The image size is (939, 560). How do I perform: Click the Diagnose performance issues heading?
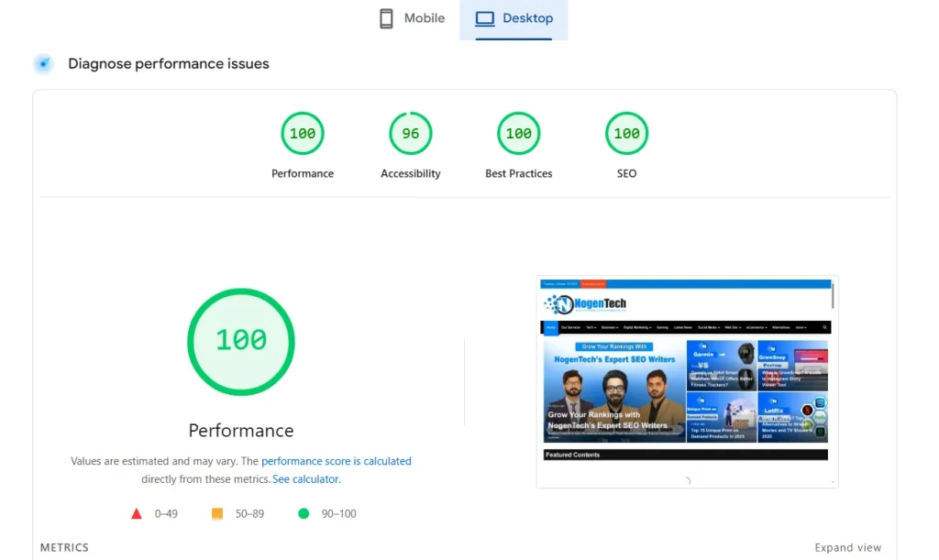[x=168, y=63]
